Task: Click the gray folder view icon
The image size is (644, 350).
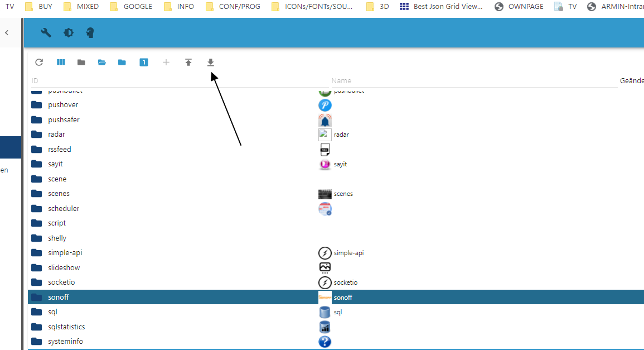Action: (81, 63)
